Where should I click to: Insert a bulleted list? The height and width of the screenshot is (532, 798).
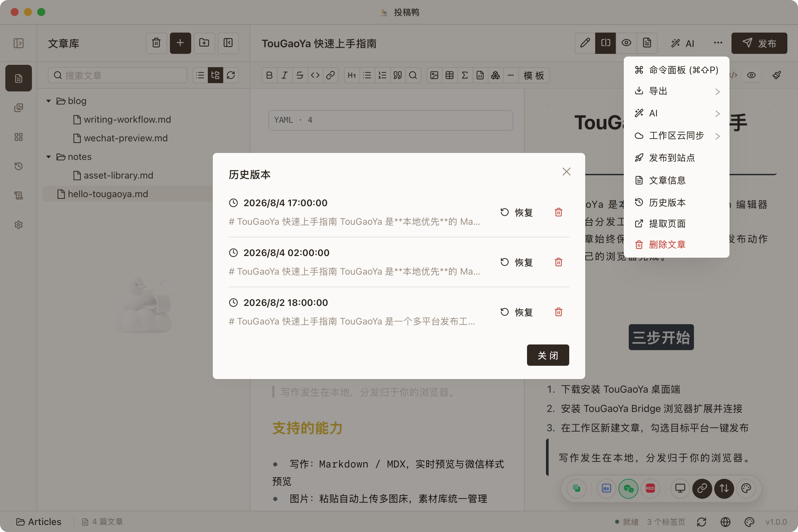(x=367, y=75)
